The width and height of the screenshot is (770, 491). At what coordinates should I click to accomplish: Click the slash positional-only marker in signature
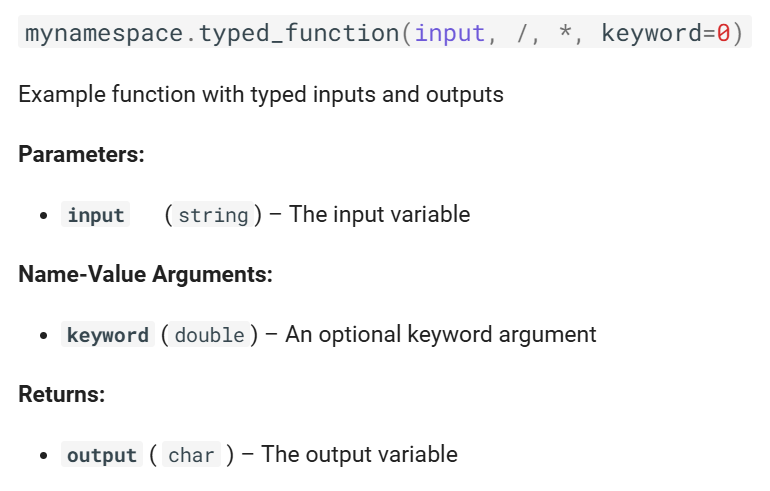[x=523, y=33]
